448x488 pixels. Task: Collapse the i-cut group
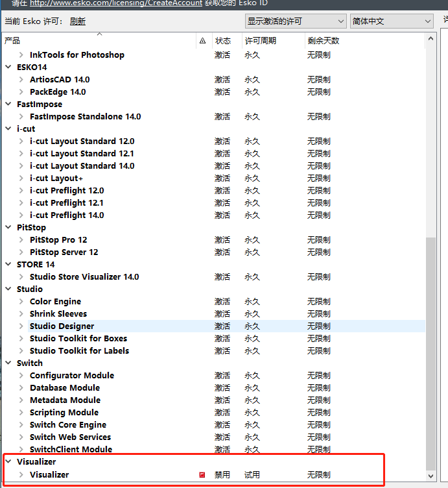pyautogui.click(x=9, y=129)
